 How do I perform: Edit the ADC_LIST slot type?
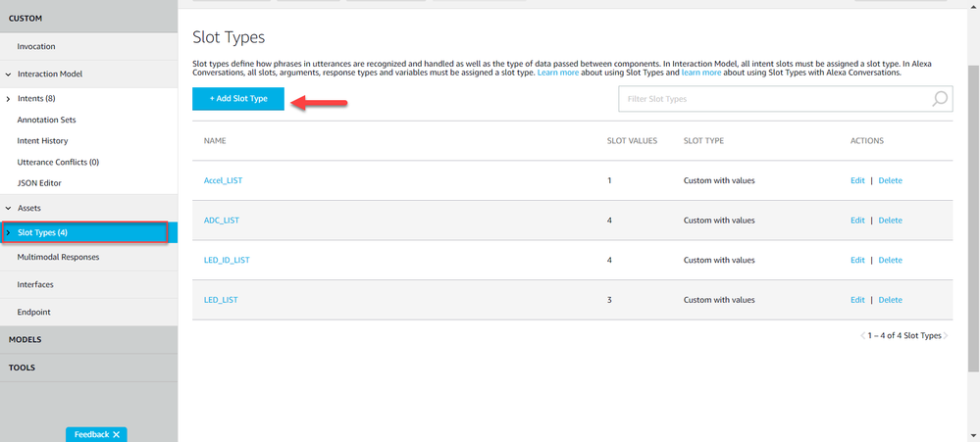coord(857,221)
